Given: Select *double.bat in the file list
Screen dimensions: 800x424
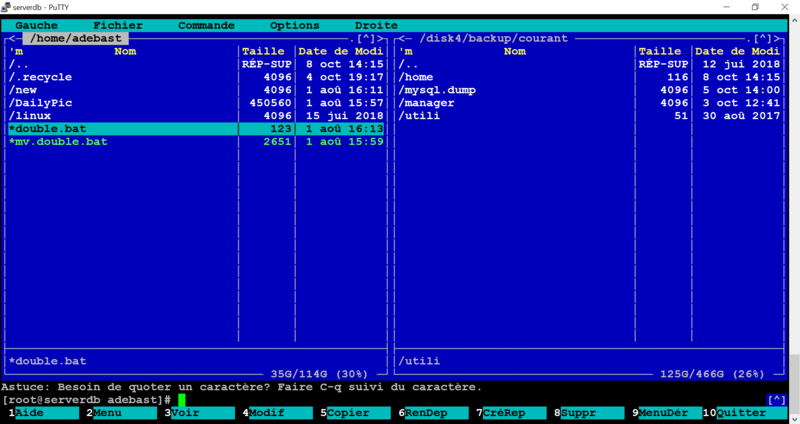Looking at the screenshot, I should pyautogui.click(x=196, y=129).
